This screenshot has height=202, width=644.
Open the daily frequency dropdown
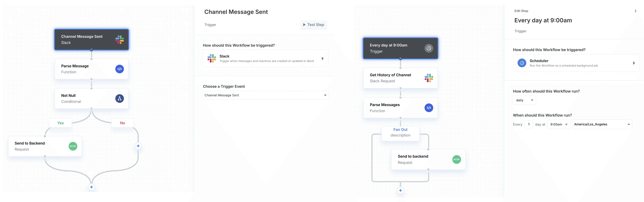[x=524, y=100]
